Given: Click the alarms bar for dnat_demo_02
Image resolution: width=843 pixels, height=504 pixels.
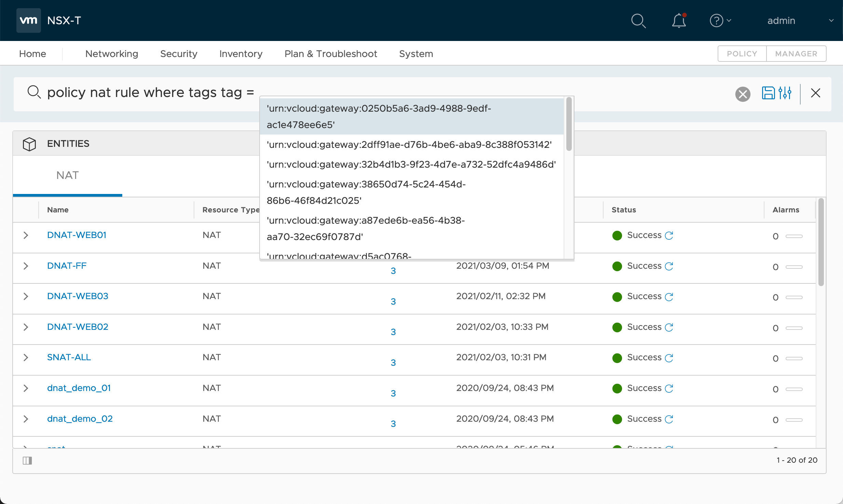Looking at the screenshot, I should [x=794, y=420].
